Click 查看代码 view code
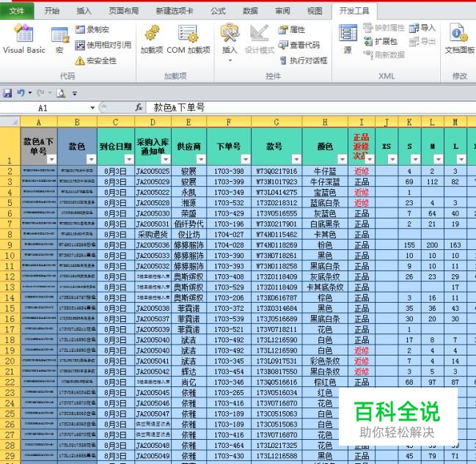 coord(299,45)
